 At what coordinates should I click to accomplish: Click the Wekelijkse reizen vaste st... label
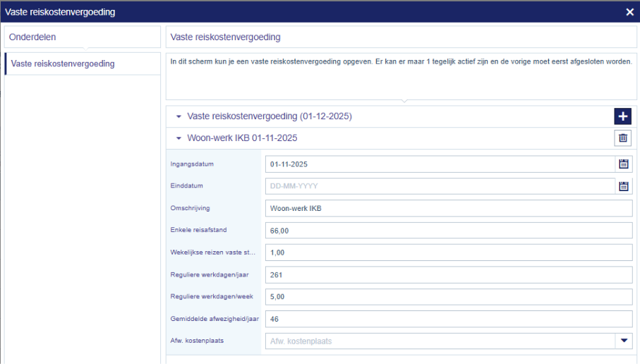pos(212,252)
